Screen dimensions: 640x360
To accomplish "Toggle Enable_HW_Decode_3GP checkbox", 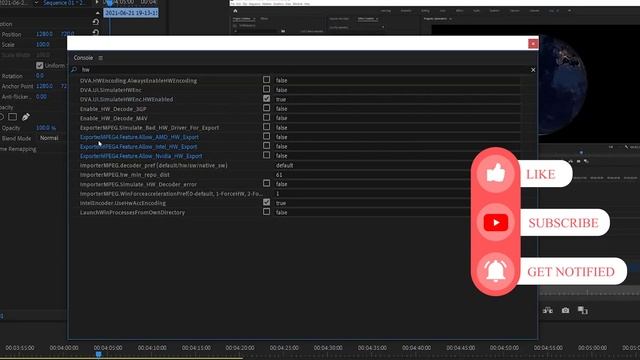I will 267,108.
